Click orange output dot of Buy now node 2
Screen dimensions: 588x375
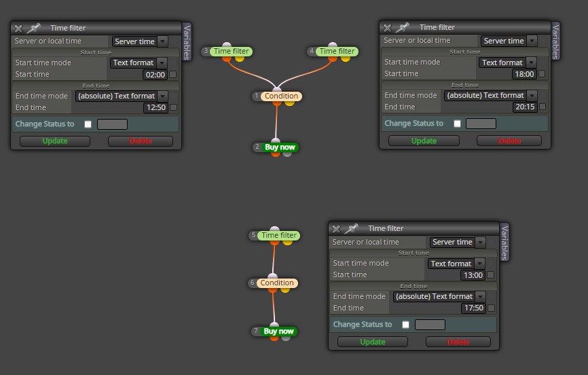(x=275, y=154)
